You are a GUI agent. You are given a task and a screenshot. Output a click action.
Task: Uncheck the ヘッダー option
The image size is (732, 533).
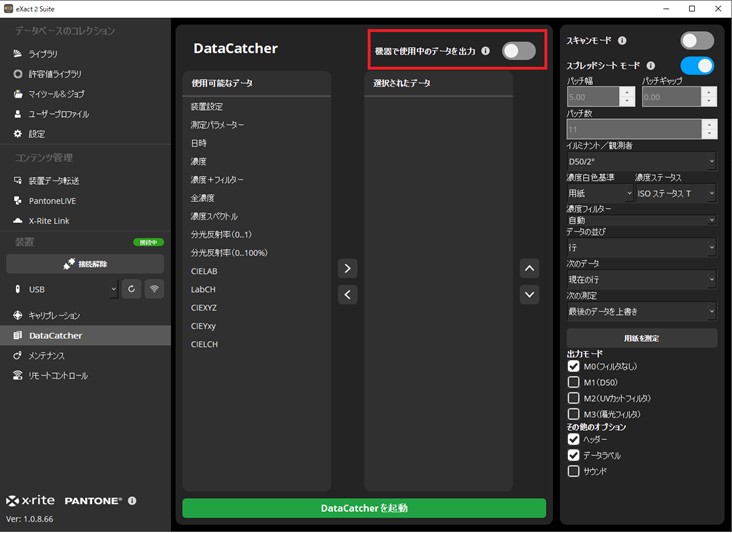click(573, 439)
